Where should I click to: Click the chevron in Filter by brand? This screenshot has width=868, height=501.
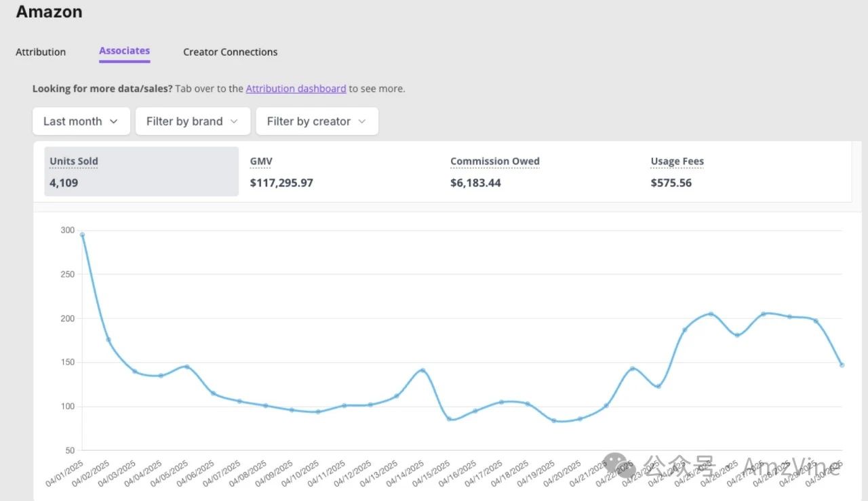[x=234, y=121]
